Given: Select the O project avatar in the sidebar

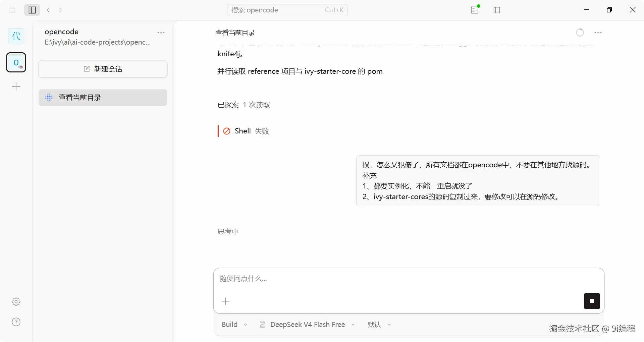Looking at the screenshot, I should click(x=16, y=62).
